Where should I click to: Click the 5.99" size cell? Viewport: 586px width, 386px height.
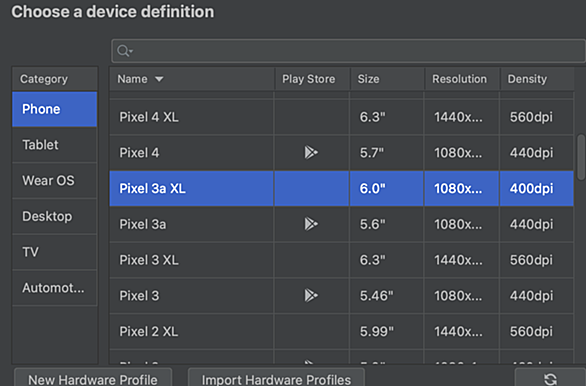tap(386, 331)
